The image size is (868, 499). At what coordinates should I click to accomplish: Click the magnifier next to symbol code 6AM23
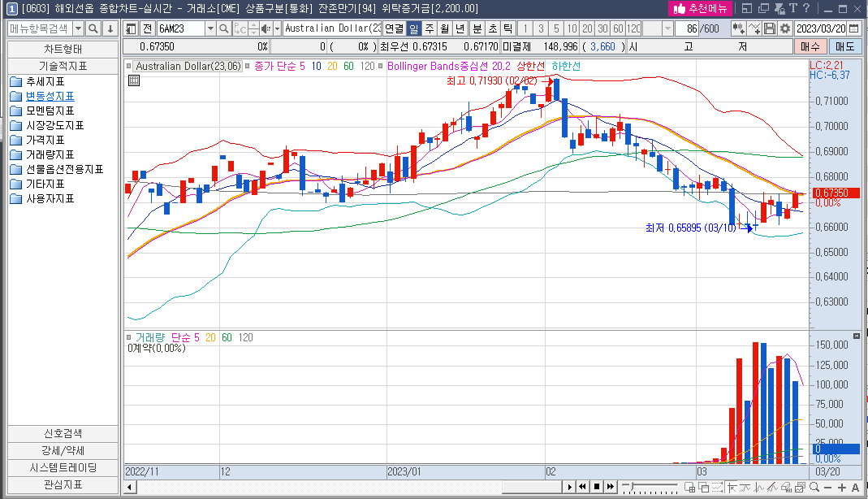[x=223, y=28]
